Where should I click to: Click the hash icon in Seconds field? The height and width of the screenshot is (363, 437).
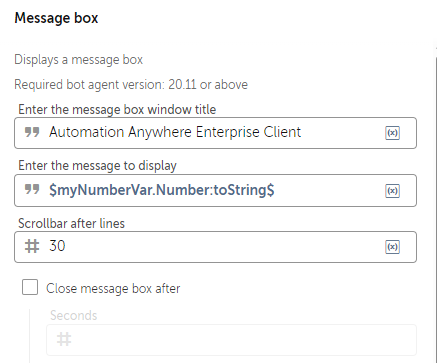[64, 339]
